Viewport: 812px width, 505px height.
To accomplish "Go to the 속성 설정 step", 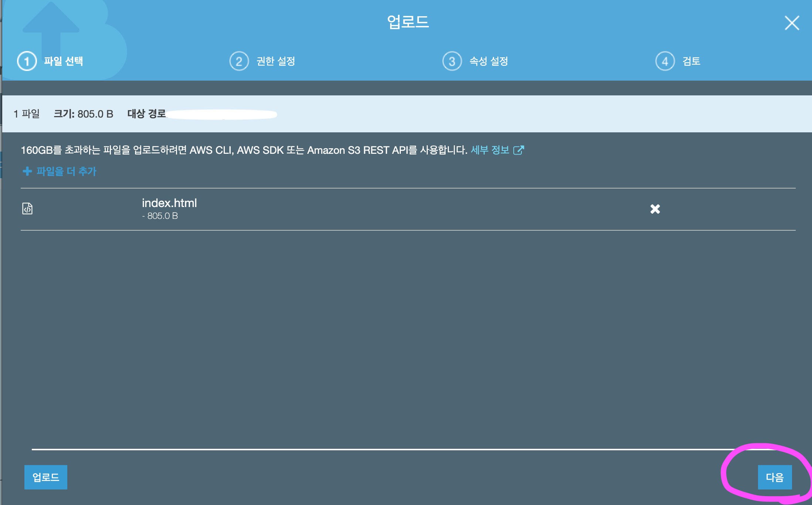I will coord(488,61).
